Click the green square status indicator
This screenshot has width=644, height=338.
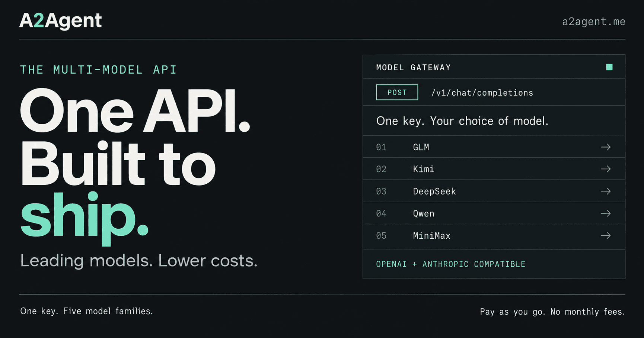pyautogui.click(x=609, y=67)
